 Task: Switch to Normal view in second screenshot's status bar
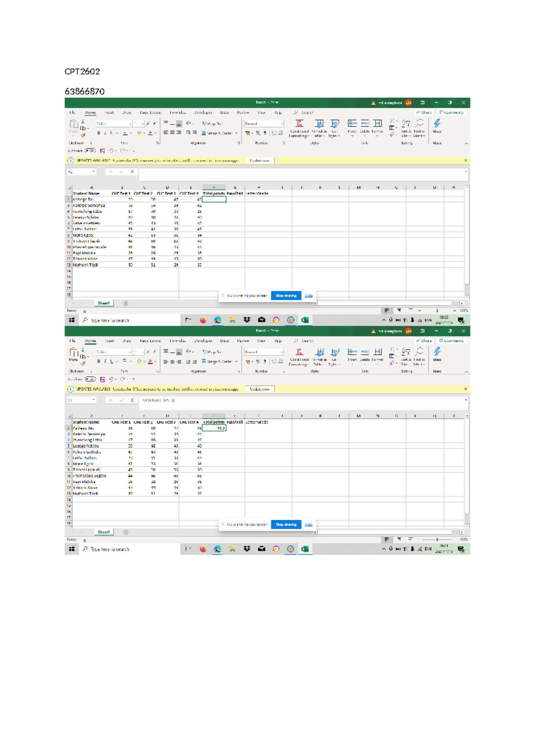387,539
